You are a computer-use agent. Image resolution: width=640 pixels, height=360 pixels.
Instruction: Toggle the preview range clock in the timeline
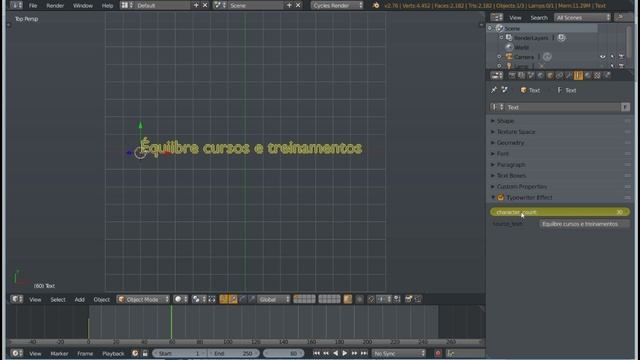(135, 353)
